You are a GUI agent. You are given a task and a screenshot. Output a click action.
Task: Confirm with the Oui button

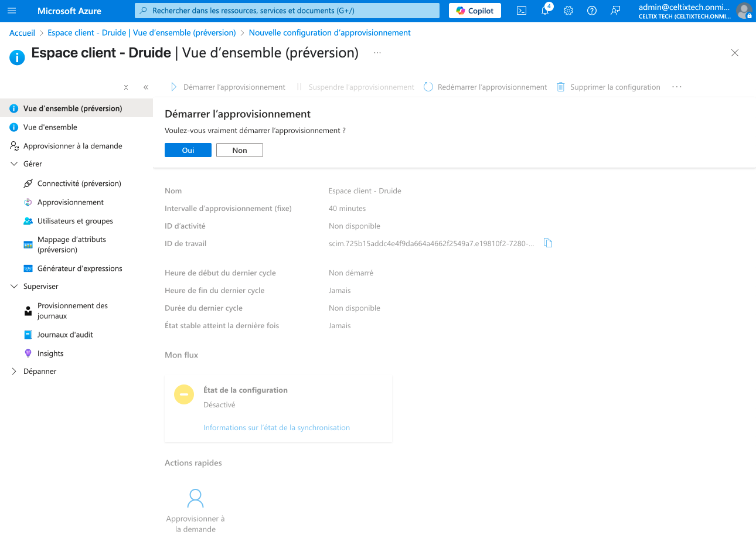[x=188, y=151]
